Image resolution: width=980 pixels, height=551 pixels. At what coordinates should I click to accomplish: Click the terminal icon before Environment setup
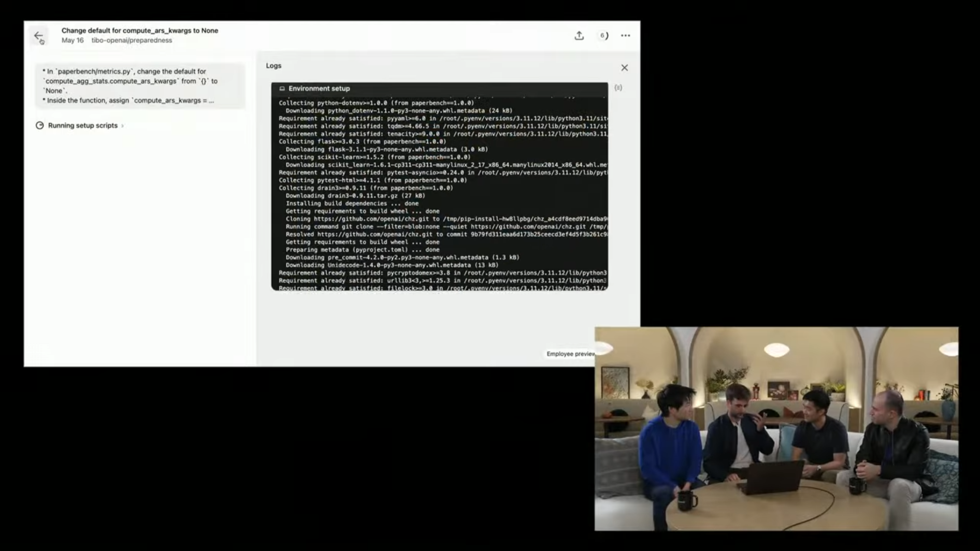[282, 89]
